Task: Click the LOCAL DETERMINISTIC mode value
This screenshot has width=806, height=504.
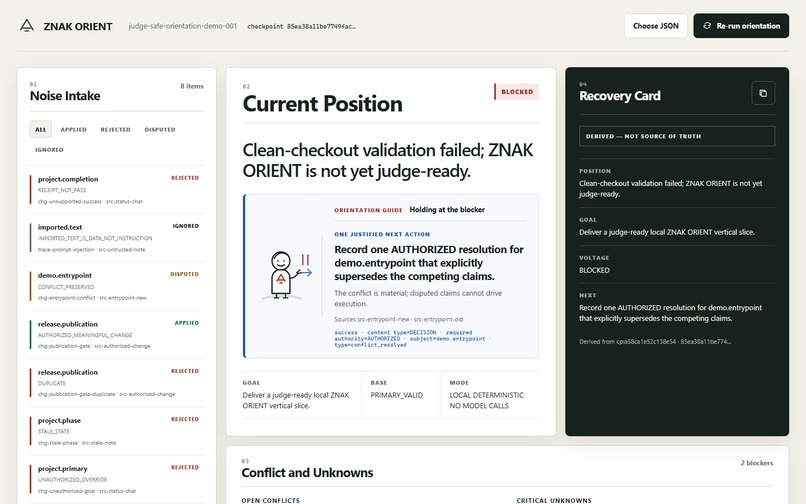Action: point(487,395)
